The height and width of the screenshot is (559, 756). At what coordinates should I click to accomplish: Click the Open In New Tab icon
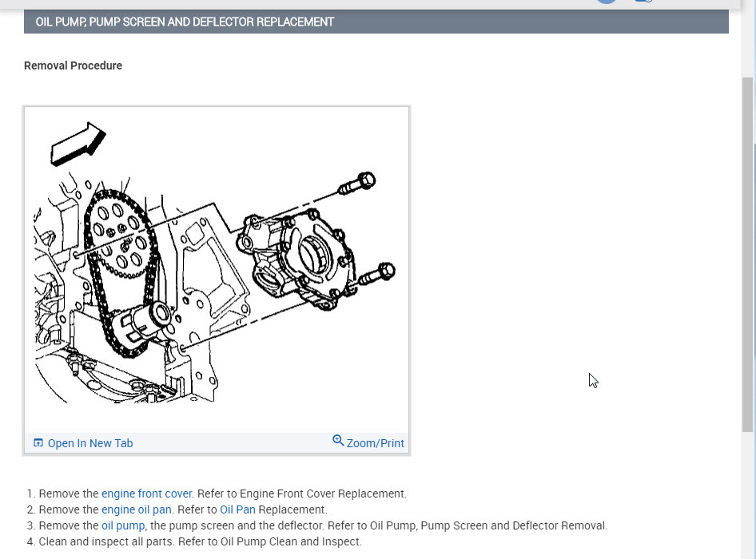[38, 442]
